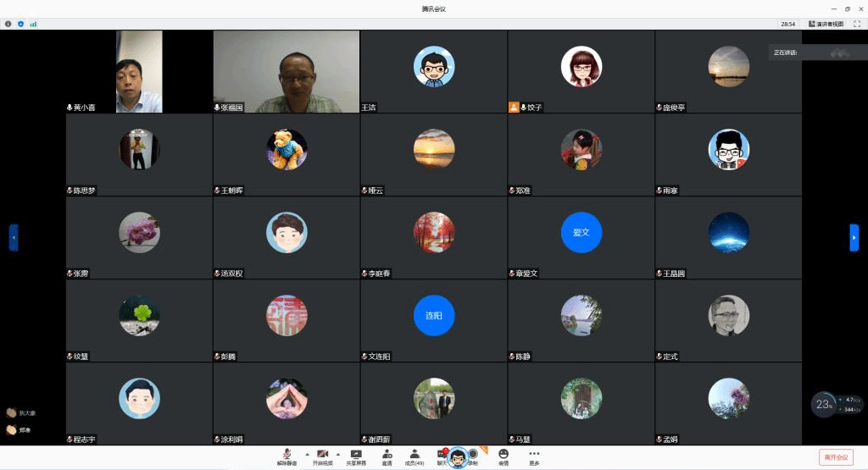Open the More options menu
This screenshot has width=868, height=470.
tap(534, 456)
